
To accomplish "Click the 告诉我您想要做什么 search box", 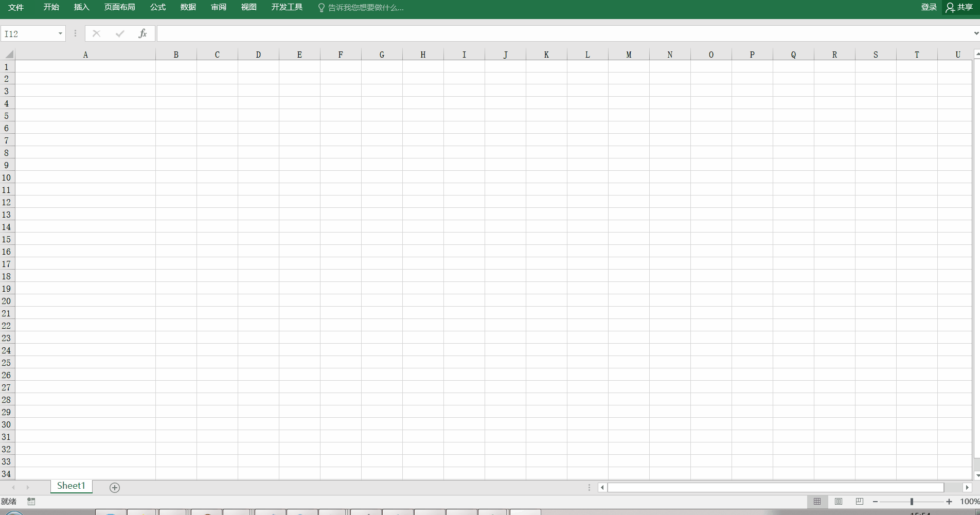I will [361, 8].
